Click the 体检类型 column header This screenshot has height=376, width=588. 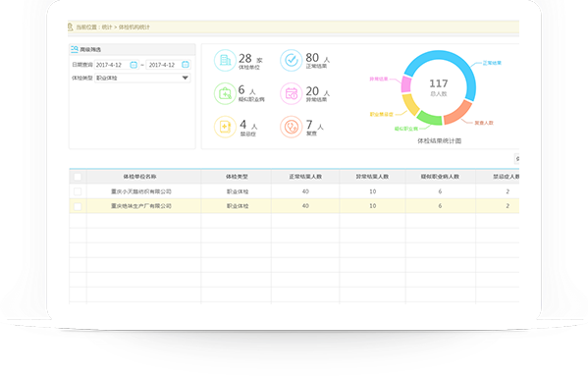click(237, 177)
